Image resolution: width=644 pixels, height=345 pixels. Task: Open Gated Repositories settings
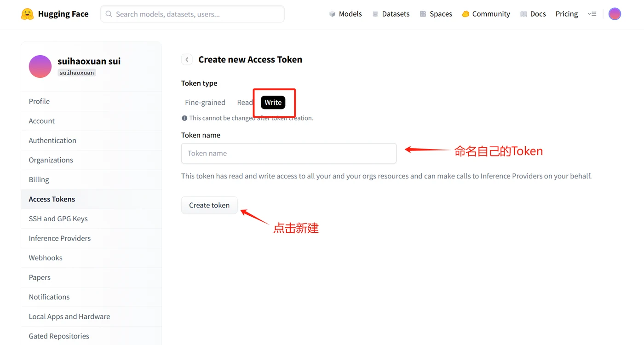(92, 336)
